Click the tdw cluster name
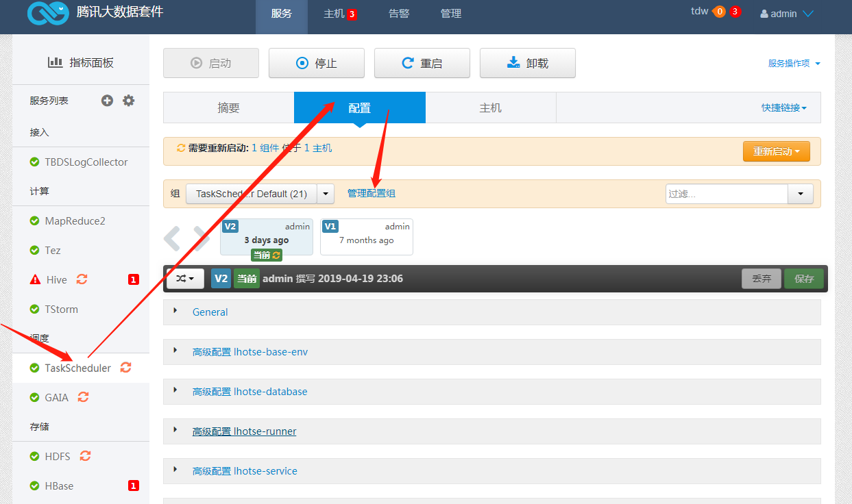The image size is (852, 504). pos(700,11)
